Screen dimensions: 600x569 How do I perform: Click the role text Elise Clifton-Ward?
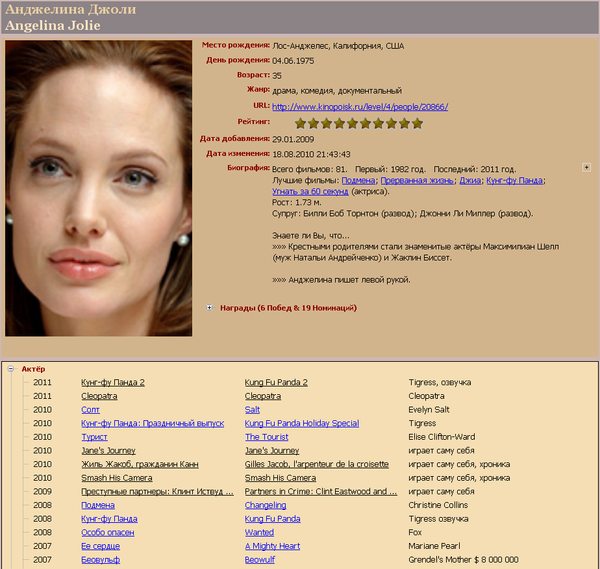click(442, 437)
